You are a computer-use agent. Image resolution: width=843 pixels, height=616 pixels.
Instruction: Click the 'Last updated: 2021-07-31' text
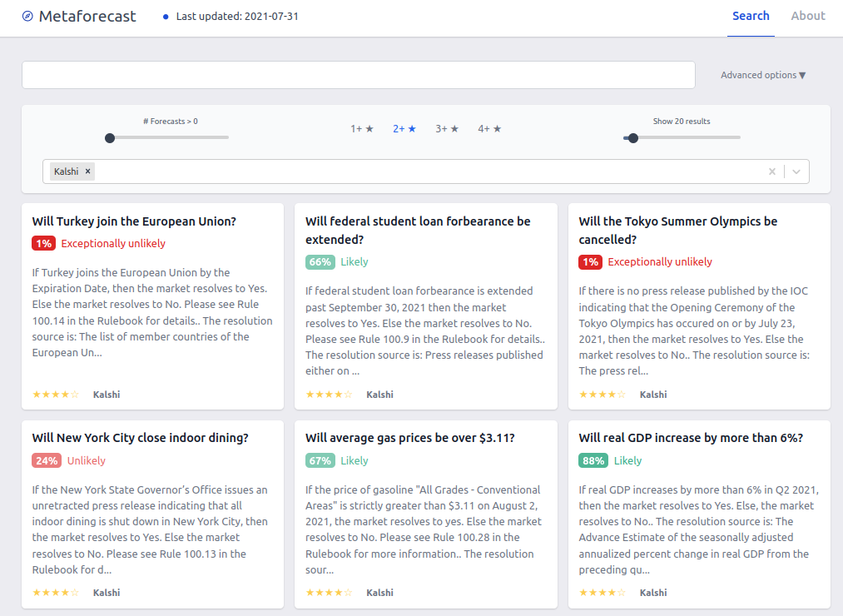coord(237,16)
